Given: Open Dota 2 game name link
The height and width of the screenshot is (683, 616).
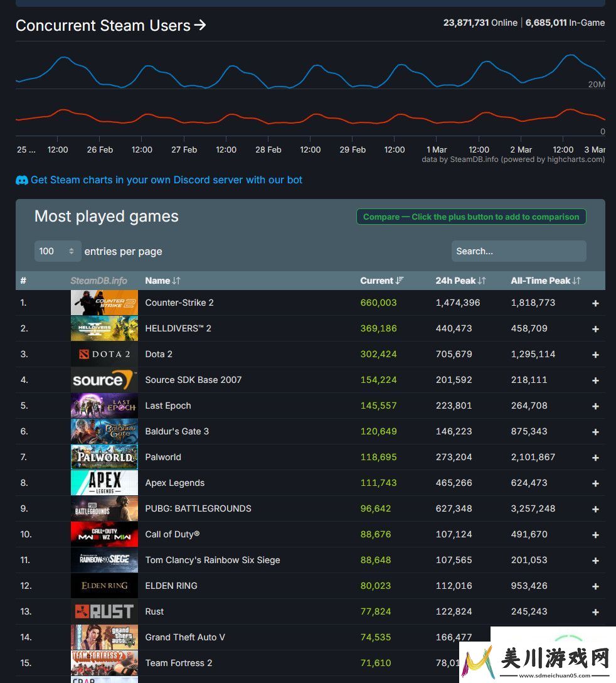Looking at the screenshot, I should coord(159,354).
